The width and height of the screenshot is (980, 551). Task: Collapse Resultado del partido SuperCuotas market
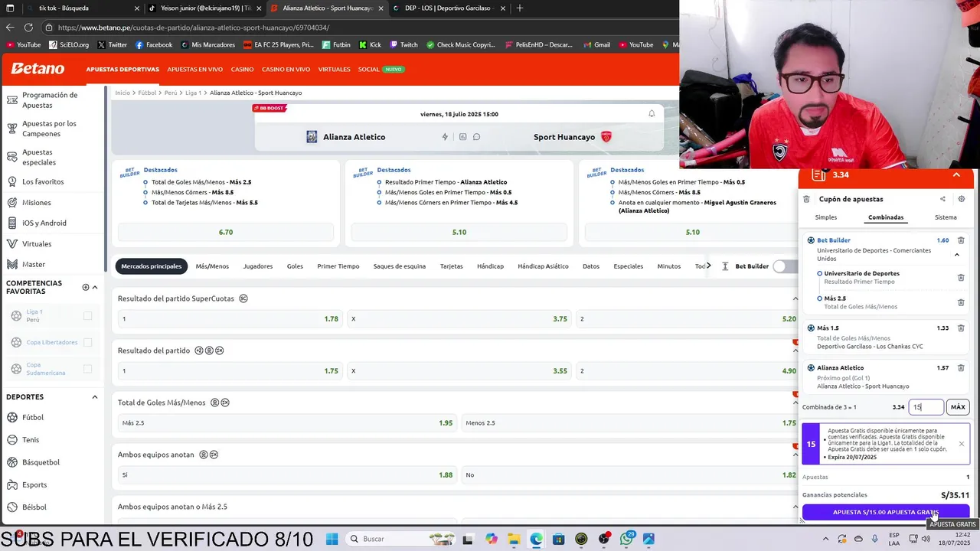795,298
